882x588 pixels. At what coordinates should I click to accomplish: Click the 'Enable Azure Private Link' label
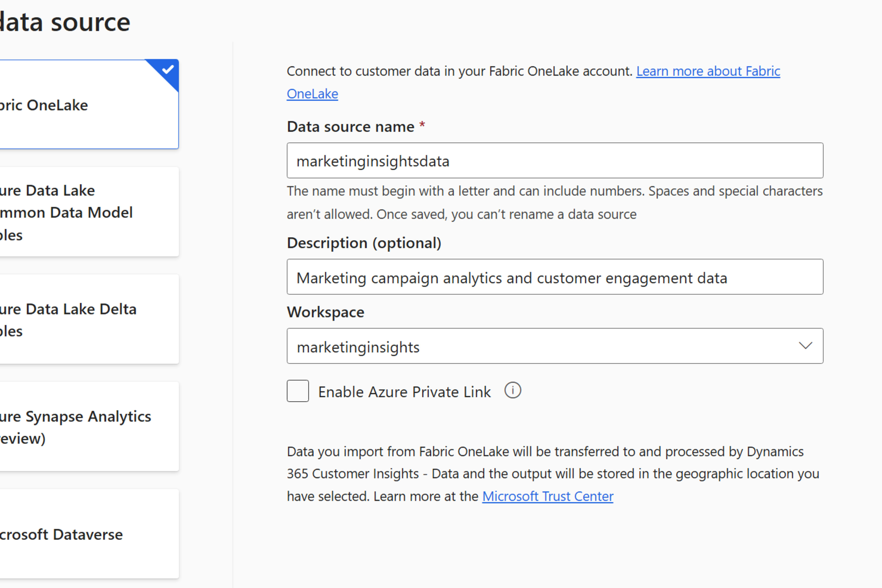tap(404, 392)
